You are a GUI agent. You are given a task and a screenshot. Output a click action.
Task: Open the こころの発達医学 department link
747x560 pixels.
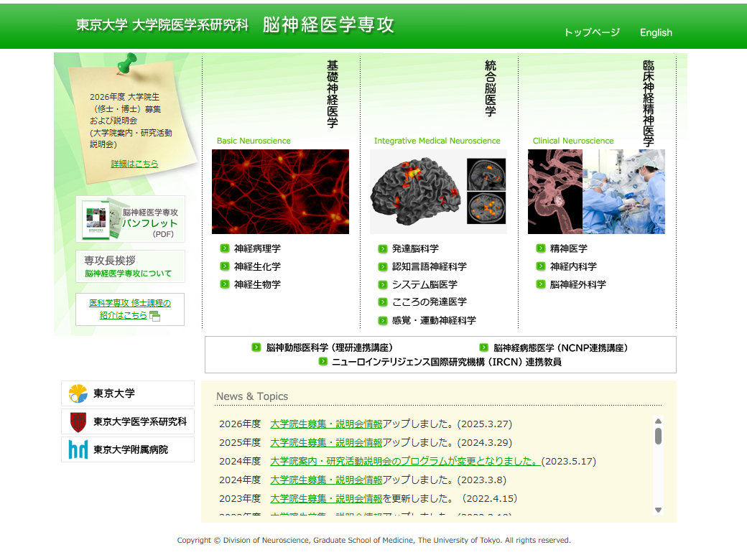point(430,302)
